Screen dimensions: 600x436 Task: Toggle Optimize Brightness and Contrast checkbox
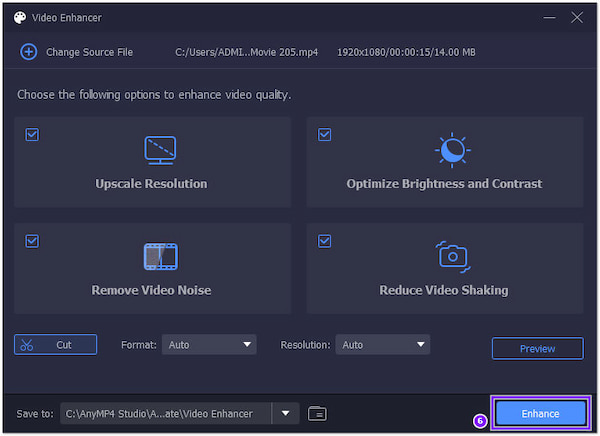click(324, 134)
